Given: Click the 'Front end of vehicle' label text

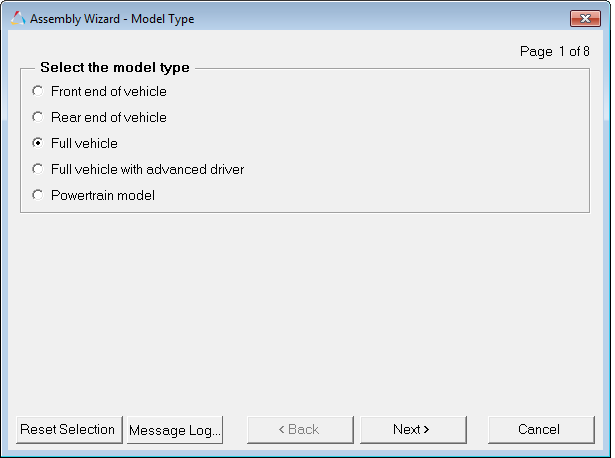Looking at the screenshot, I should [108, 91].
